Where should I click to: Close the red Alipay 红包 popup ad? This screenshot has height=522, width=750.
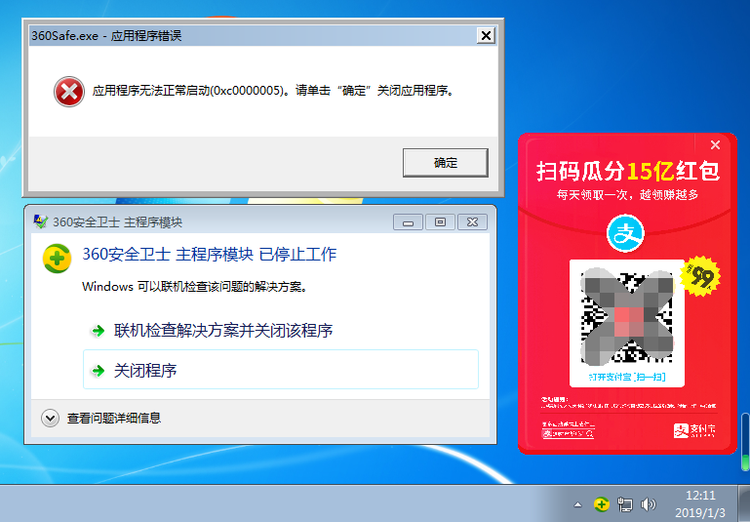715,145
